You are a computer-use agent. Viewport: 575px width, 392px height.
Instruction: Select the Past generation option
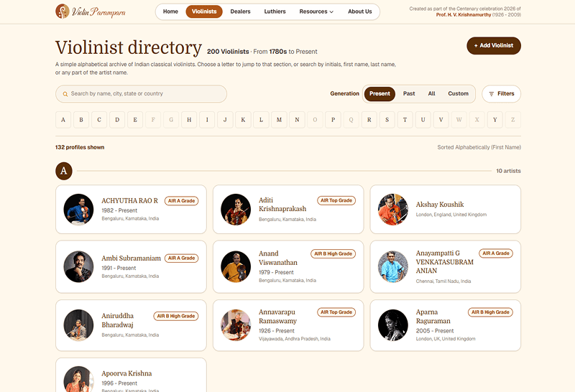409,94
